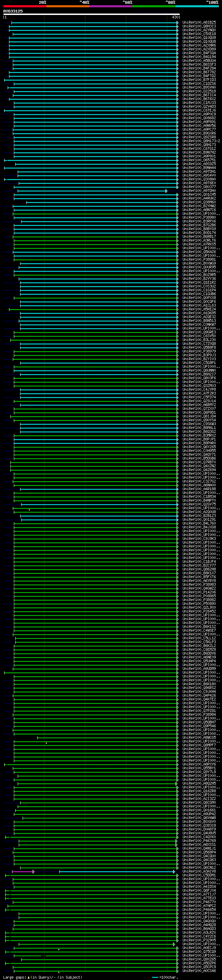Screen dimensions: 222x980
Task: Select the UniRef100_Q01291 label
Action: pos(199,520)
